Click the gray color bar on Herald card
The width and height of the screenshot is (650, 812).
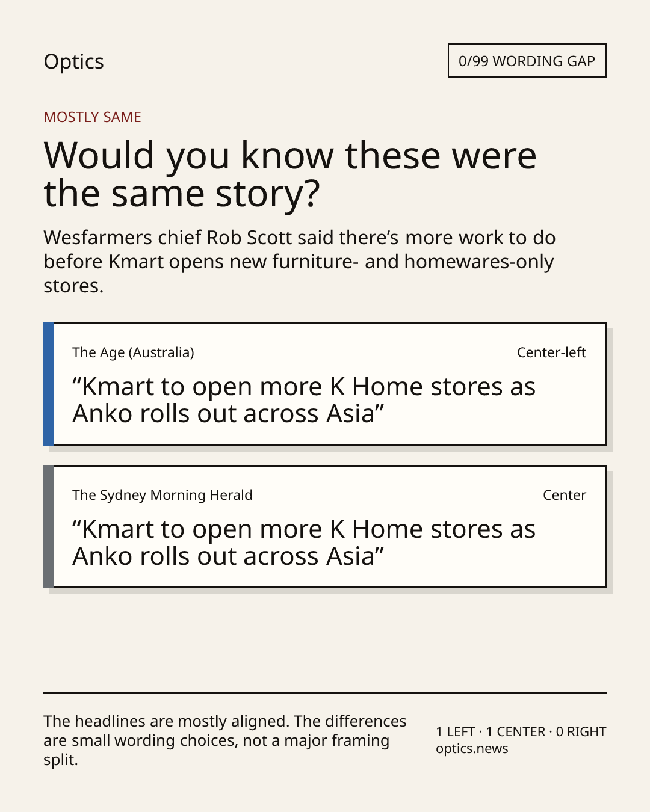(49, 527)
